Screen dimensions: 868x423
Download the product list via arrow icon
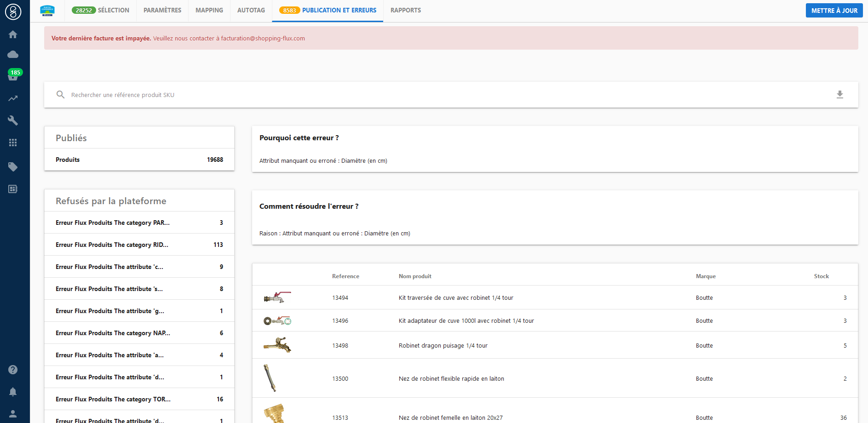tap(840, 95)
